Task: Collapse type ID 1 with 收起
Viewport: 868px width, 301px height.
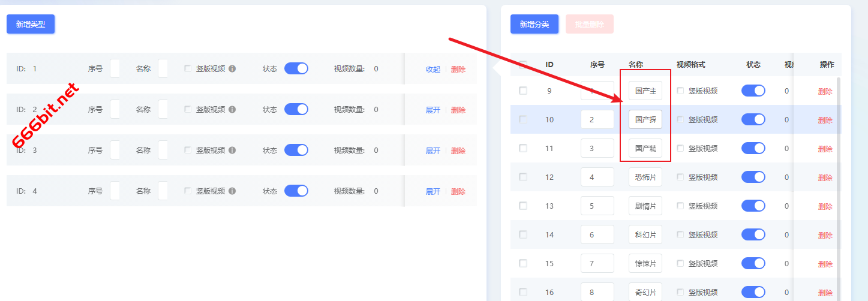Action: coord(433,69)
